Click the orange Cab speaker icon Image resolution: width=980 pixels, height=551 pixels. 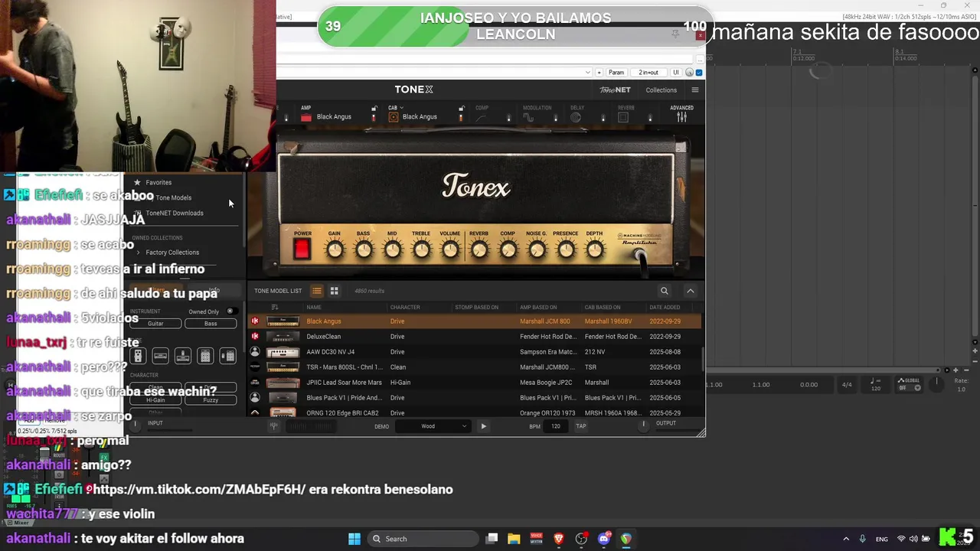[x=394, y=117]
